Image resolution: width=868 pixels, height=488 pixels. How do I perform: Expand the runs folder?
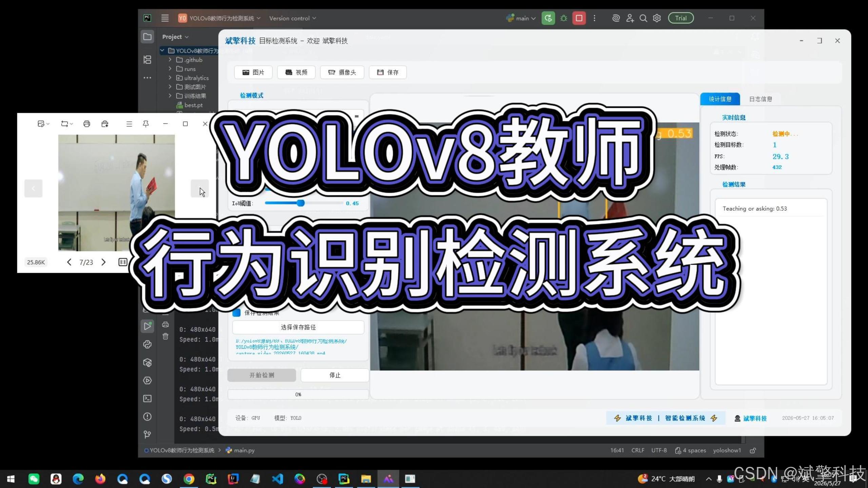click(x=170, y=69)
